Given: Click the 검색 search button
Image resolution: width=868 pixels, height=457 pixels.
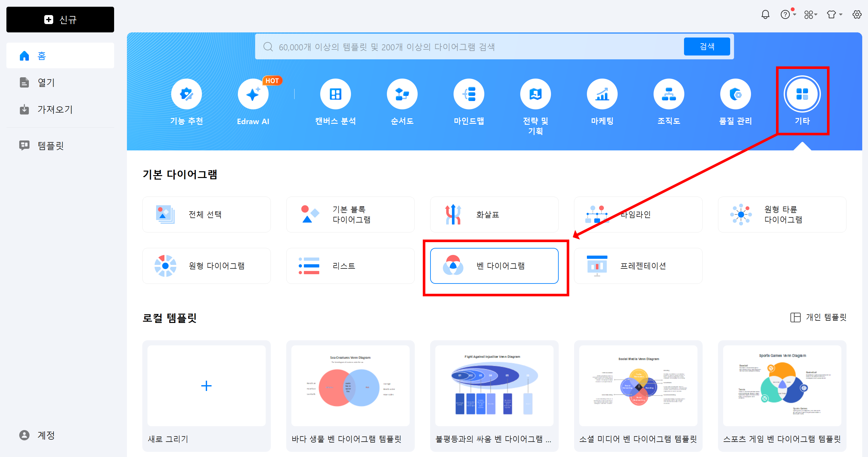Looking at the screenshot, I should (706, 47).
